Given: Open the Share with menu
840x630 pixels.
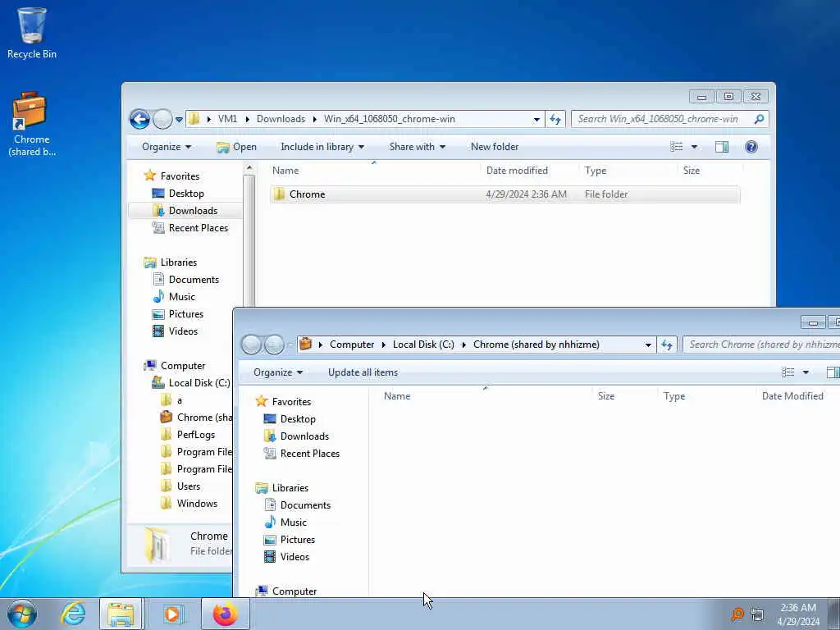Looking at the screenshot, I should pos(417,147).
